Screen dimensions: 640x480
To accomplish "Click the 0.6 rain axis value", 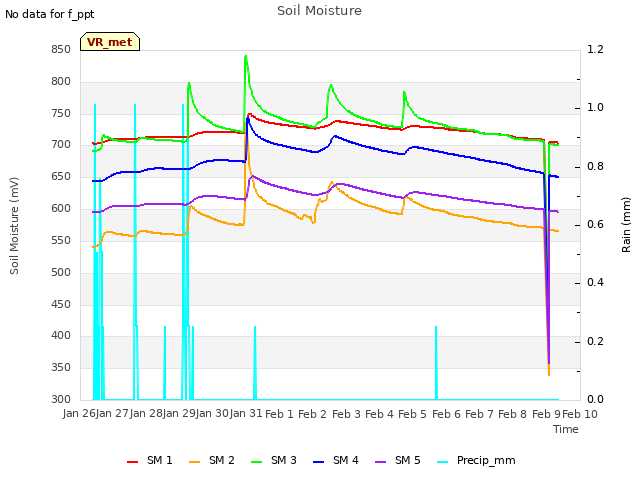I will tap(595, 224).
